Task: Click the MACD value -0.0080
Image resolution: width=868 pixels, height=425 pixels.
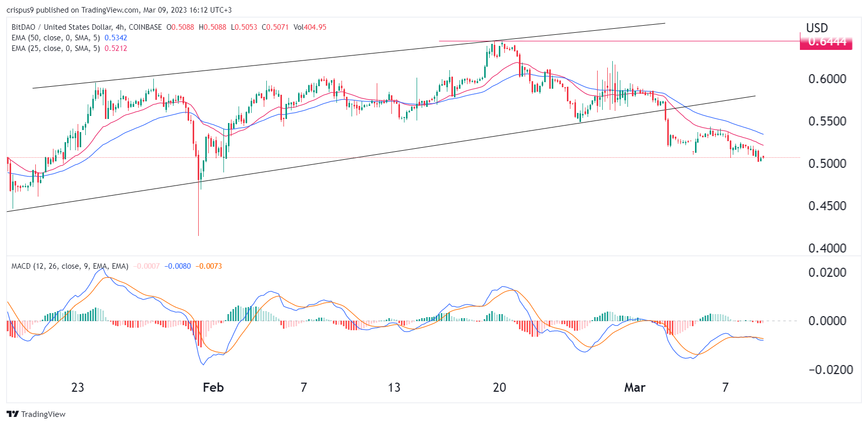Action: 178,266
